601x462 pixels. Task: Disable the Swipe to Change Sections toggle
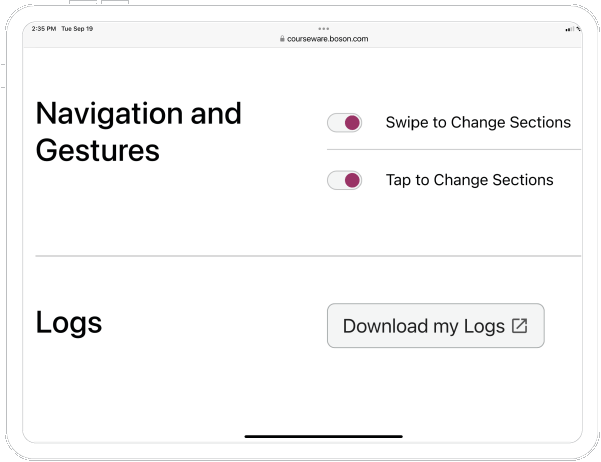(344, 123)
